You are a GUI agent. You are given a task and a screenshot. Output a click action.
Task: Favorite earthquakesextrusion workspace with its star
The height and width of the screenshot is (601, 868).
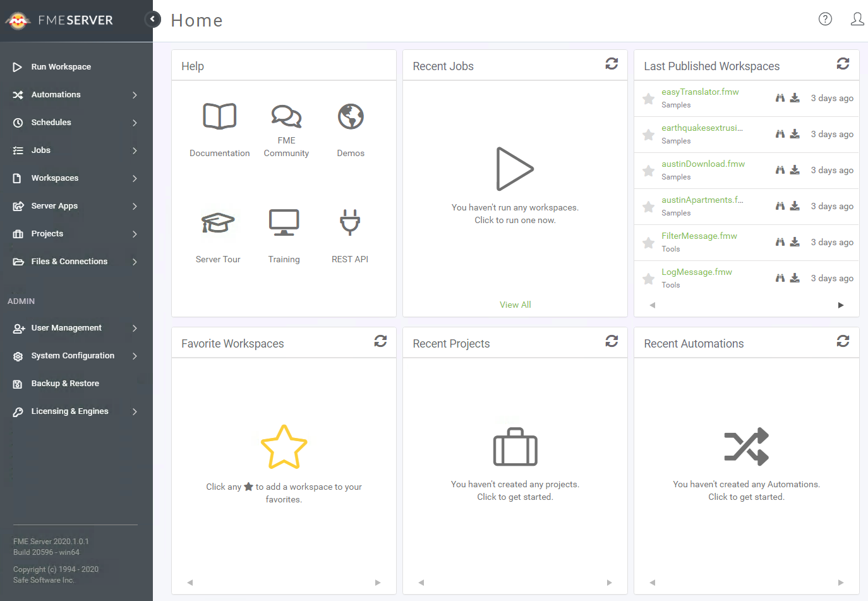click(648, 135)
